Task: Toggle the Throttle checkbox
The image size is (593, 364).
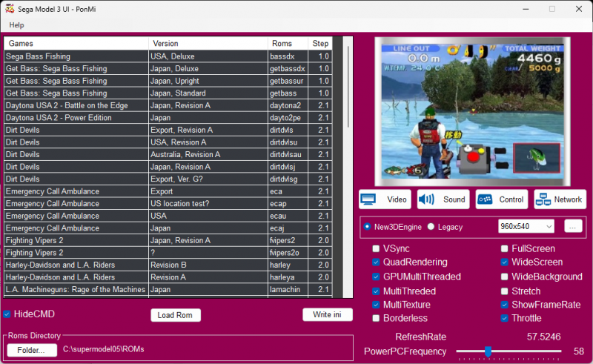Action: pyautogui.click(x=505, y=318)
